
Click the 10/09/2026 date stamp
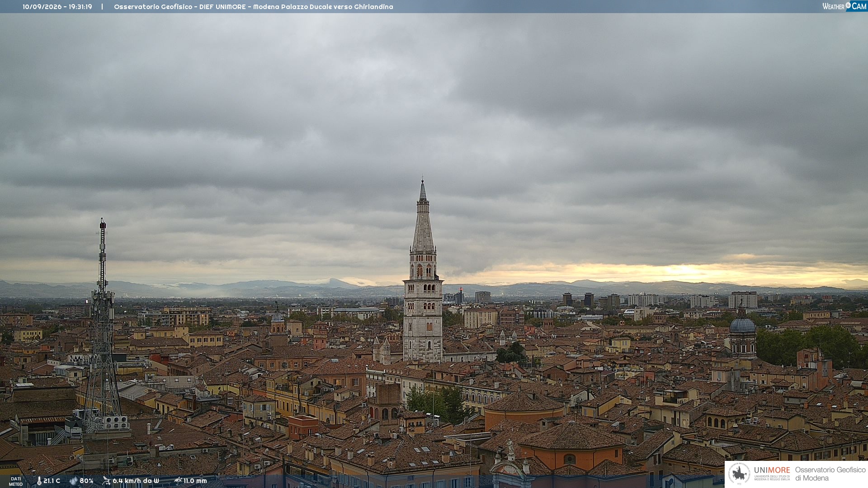coord(42,7)
